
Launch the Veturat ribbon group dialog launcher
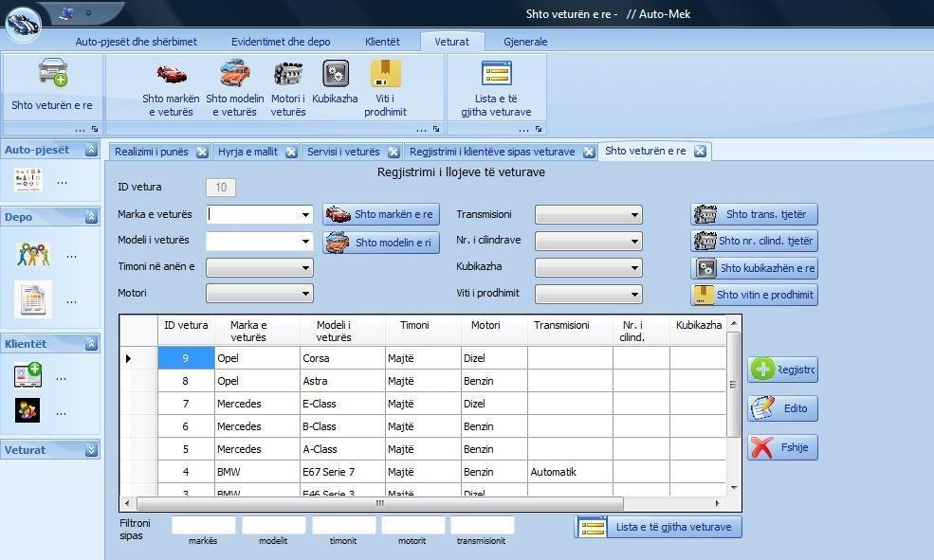[x=436, y=129]
